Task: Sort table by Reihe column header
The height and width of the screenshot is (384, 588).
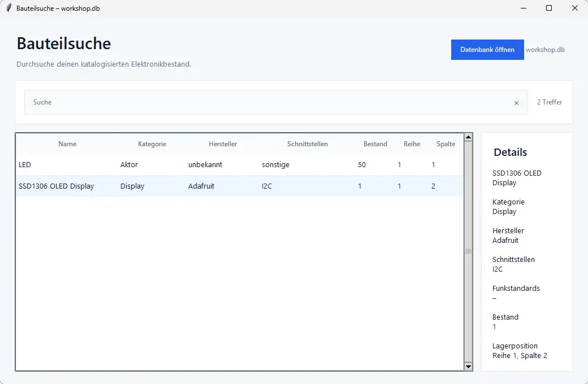Action: coord(412,144)
